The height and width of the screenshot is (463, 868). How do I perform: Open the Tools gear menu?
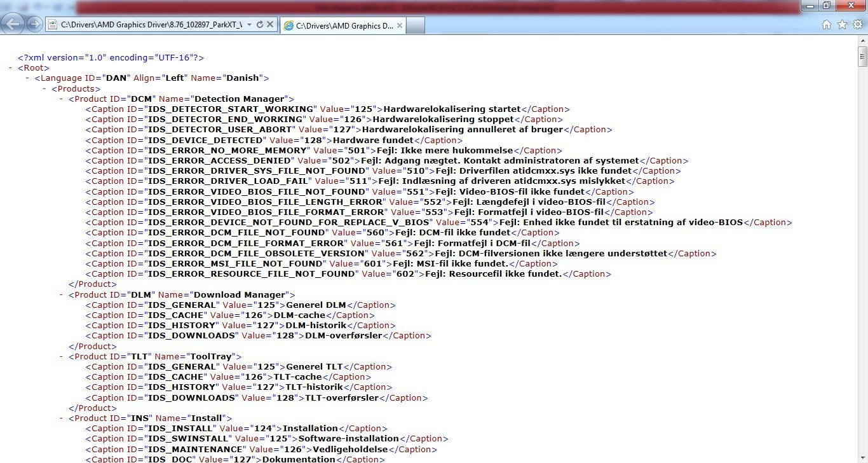[857, 25]
